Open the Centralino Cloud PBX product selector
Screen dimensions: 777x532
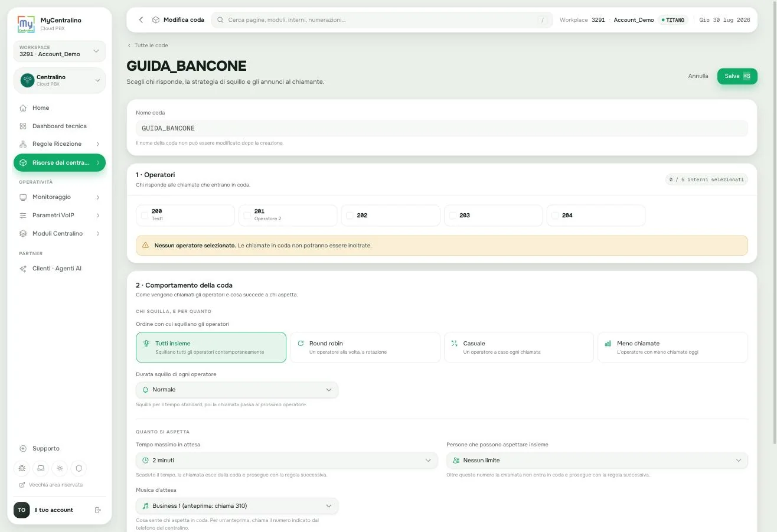click(60, 80)
